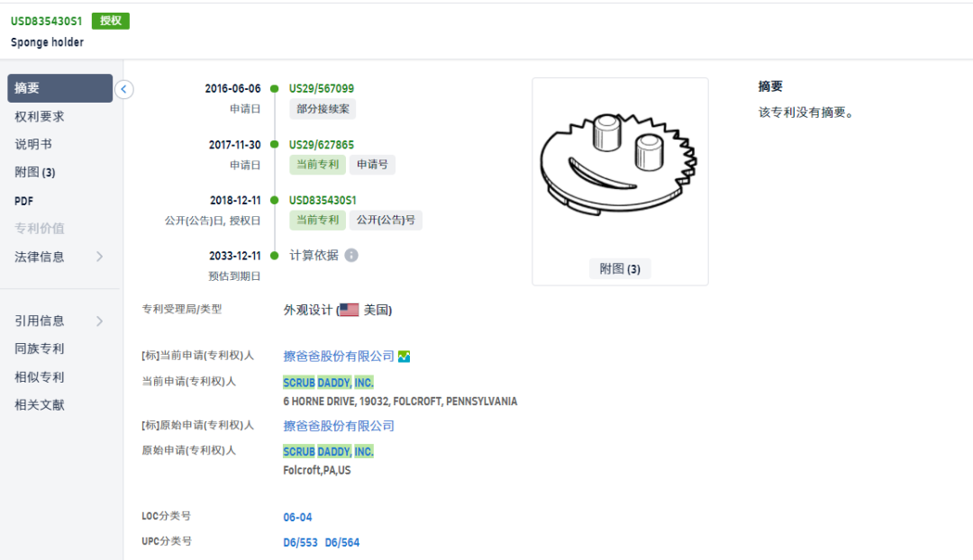Open application number US29/627865
This screenshot has height=560, width=973.
tap(322, 144)
